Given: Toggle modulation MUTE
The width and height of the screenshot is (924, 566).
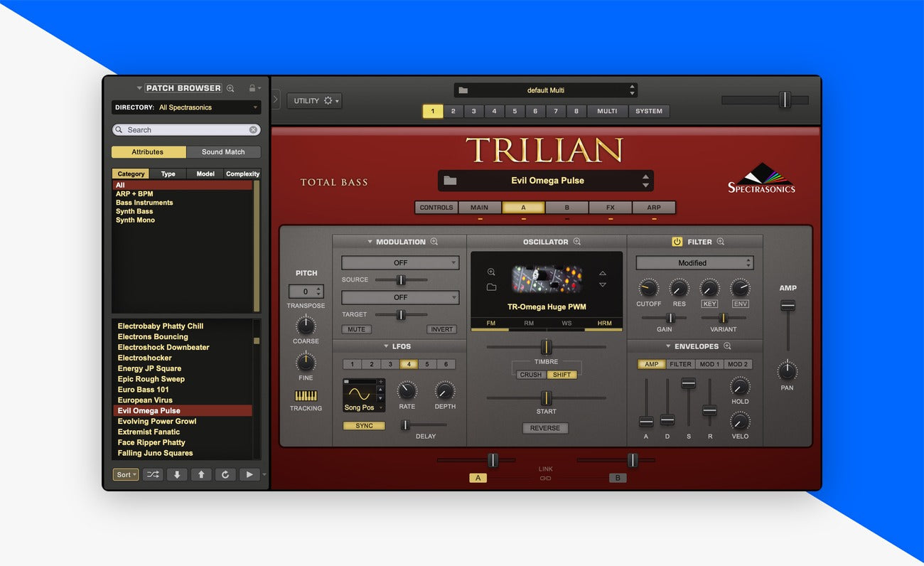Looking at the screenshot, I should 356,329.
